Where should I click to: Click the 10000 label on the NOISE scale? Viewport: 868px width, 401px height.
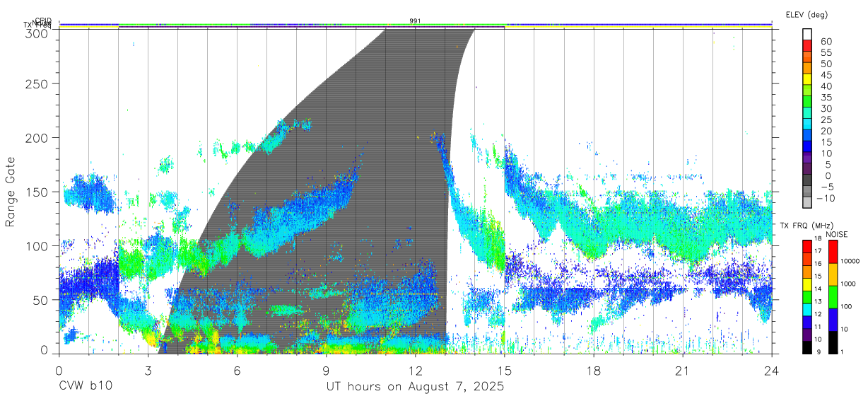(x=852, y=262)
